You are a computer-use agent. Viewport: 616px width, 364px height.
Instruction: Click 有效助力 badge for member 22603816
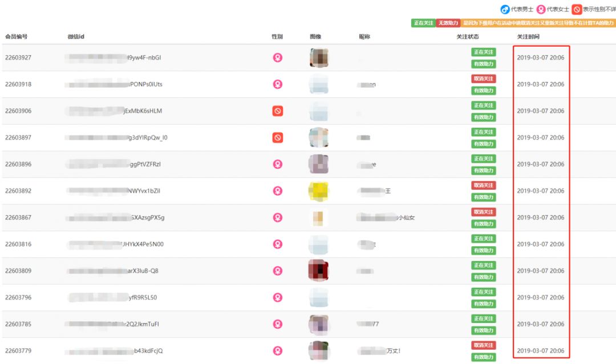pyautogui.click(x=483, y=251)
